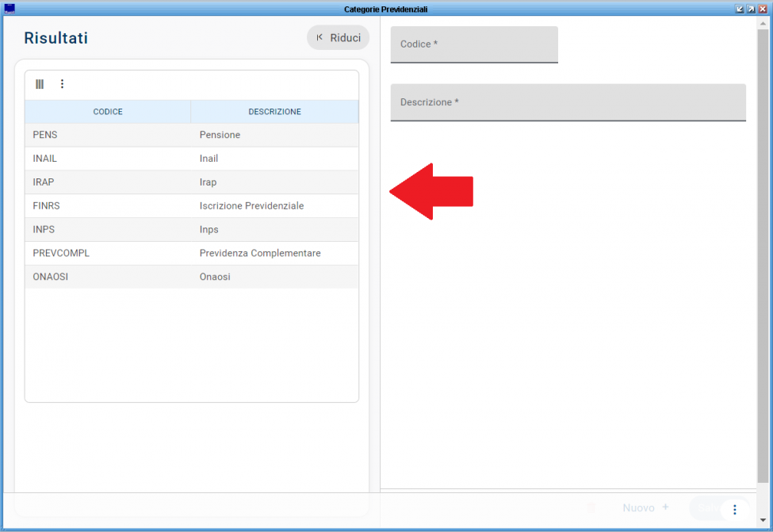This screenshot has height=532, width=773.
Task: Select the INPS code cell
Action: pos(108,230)
